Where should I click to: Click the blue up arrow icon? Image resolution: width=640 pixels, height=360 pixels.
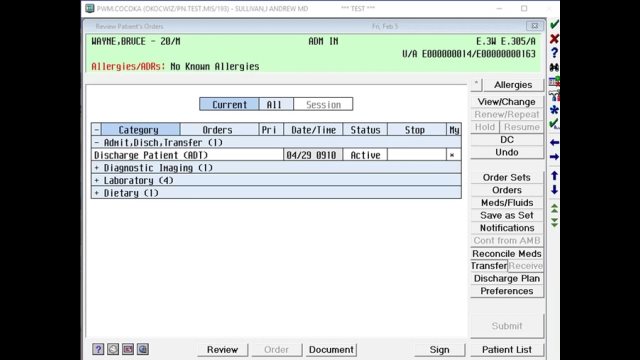tap(554, 176)
